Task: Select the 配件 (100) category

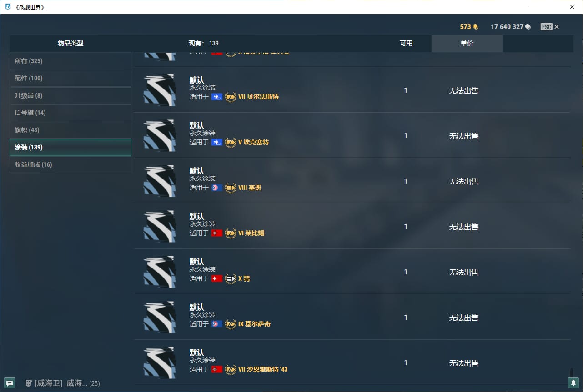Action: (x=70, y=78)
